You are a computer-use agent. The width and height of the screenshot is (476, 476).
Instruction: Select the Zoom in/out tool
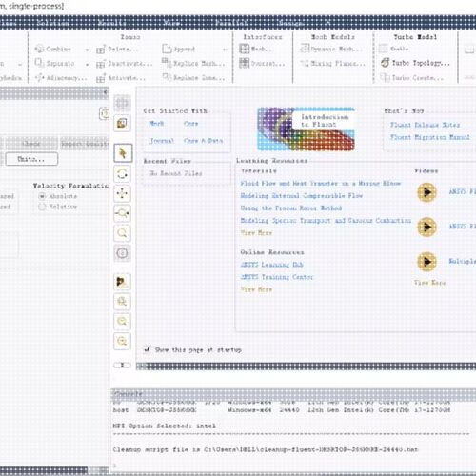click(x=123, y=213)
